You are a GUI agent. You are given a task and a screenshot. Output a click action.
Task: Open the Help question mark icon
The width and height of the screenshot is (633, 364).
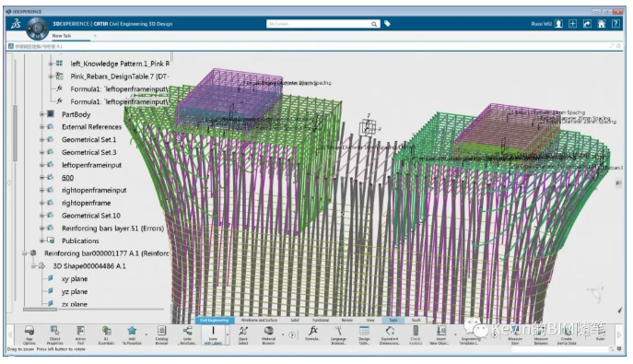coord(616,24)
